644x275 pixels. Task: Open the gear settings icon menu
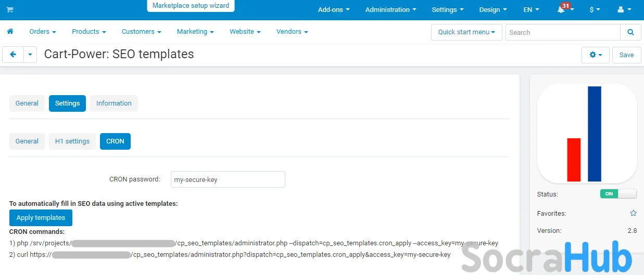[595, 55]
